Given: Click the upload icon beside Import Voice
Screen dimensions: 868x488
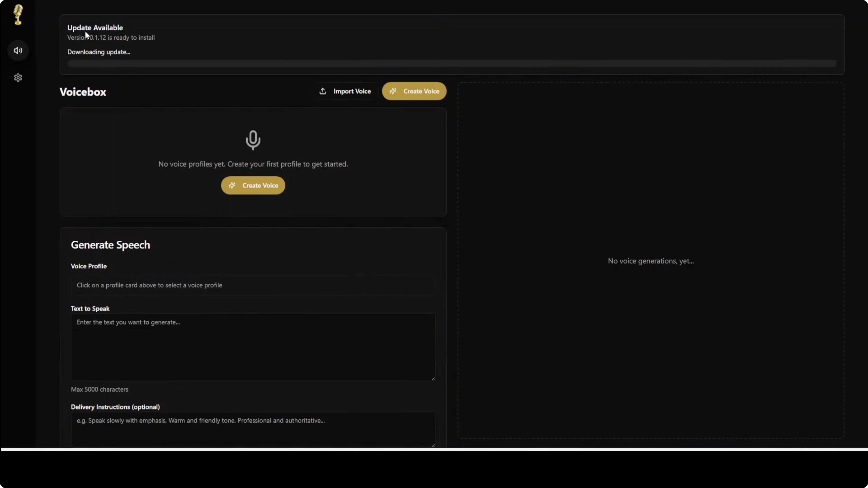Looking at the screenshot, I should [x=322, y=91].
